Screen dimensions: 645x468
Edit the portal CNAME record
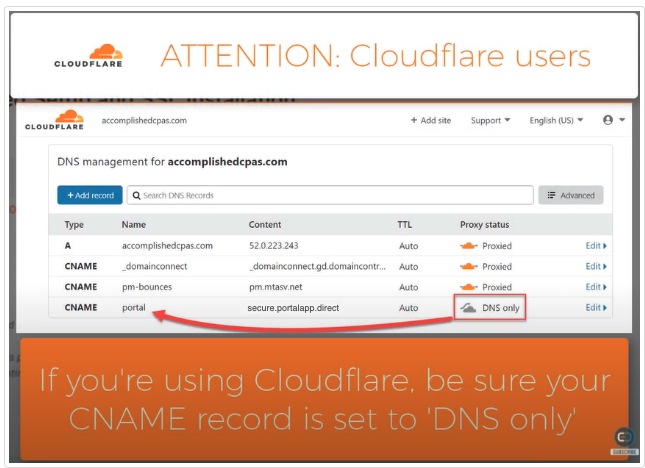(596, 307)
